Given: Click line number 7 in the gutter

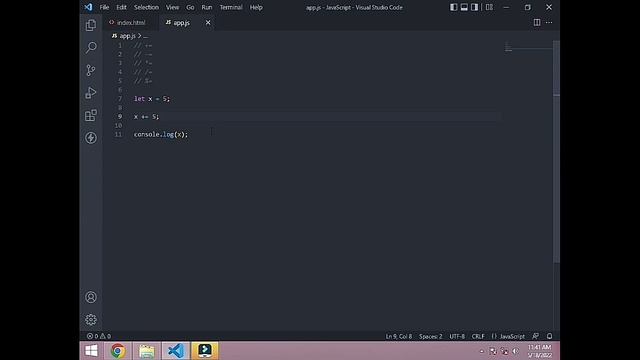Looking at the screenshot, I should click(120, 99).
